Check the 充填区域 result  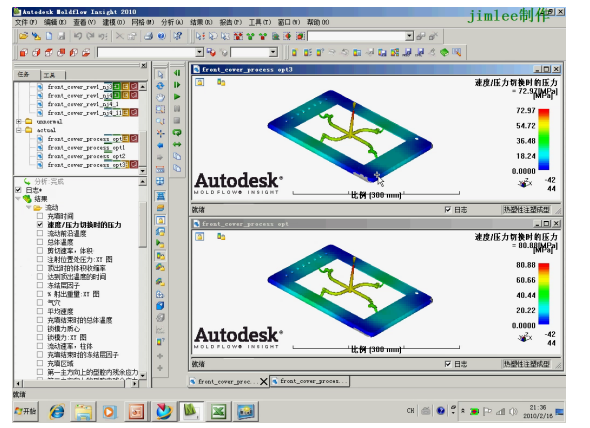coord(40,363)
